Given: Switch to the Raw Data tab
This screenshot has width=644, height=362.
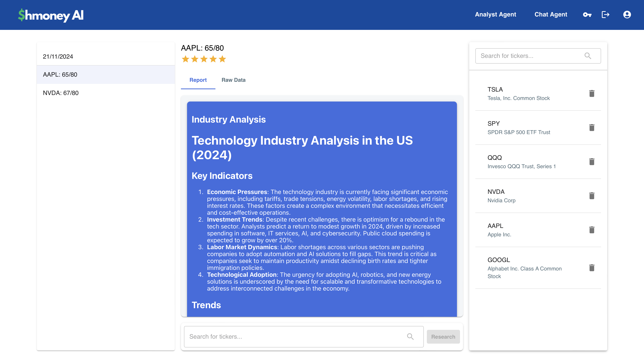Looking at the screenshot, I should tap(233, 80).
